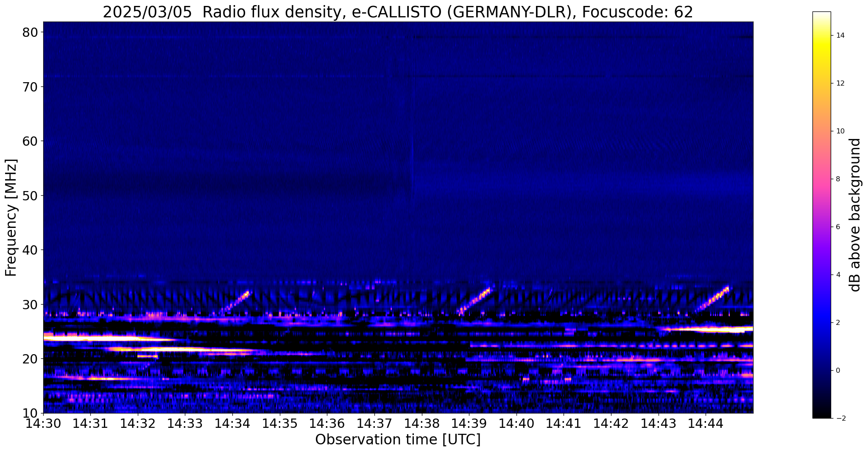Click the 'dB above background' colorbar label
The height and width of the screenshot is (452, 868).
pos(855,215)
